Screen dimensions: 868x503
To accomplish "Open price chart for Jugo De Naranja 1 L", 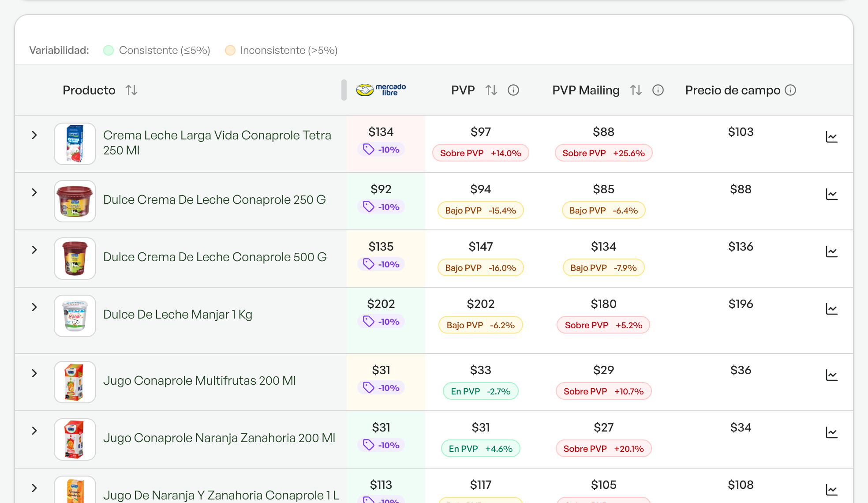I will [831, 490].
